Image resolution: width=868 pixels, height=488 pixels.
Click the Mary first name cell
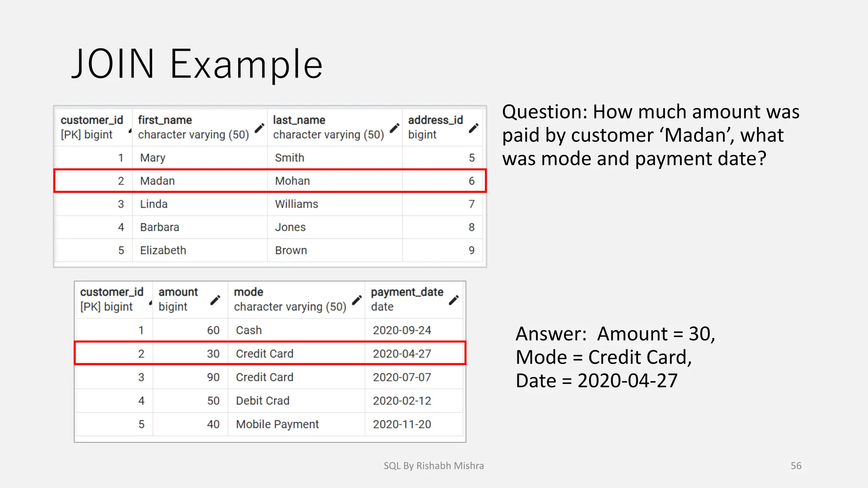(x=153, y=158)
